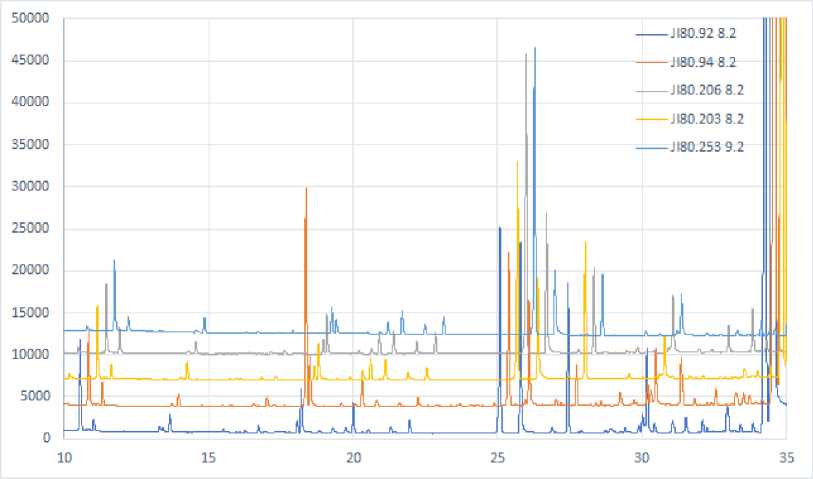Click the 50000 y-axis label
813x479 pixels.
pyautogui.click(x=30, y=18)
